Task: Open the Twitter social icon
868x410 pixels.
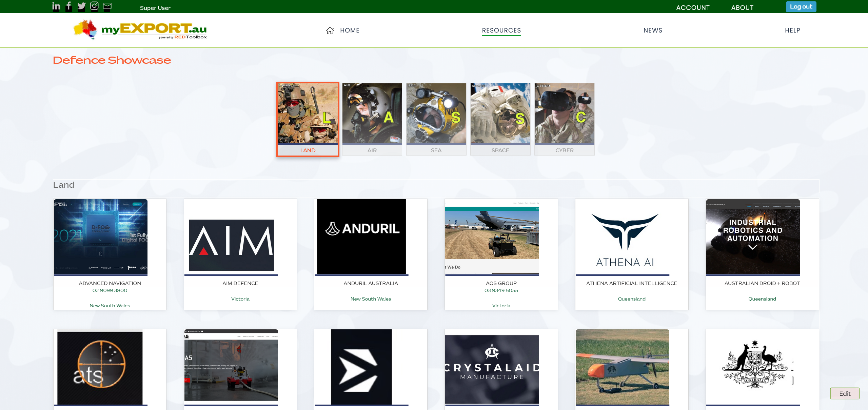Action: [x=82, y=6]
